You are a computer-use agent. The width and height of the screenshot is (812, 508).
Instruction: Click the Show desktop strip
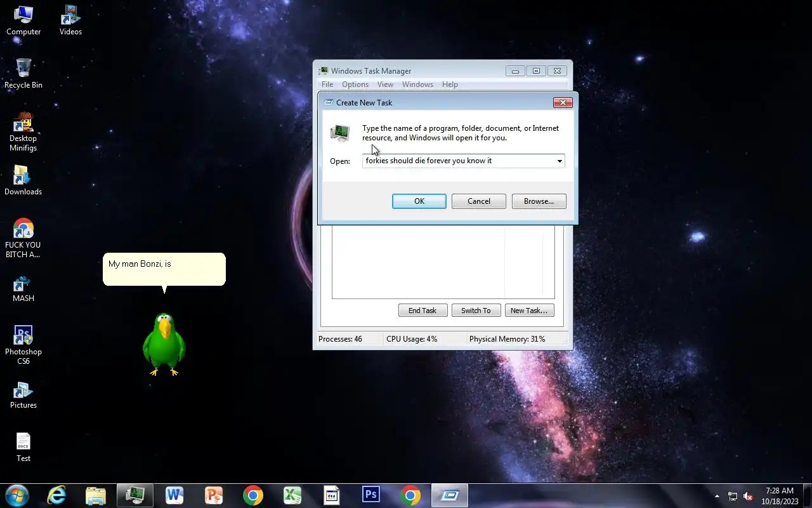tap(808, 495)
